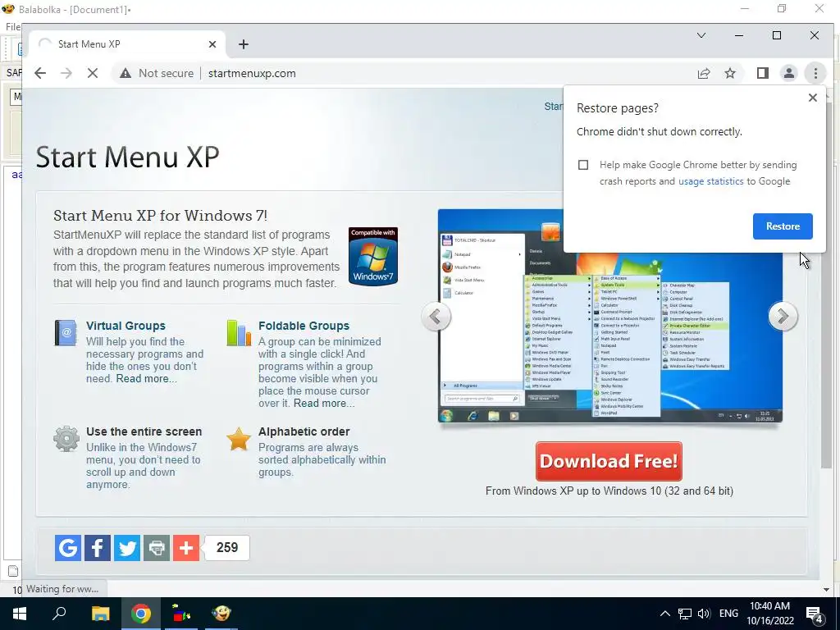Screen dimensions: 840x630
Task: Click the page vertical scrollbar
Action: coord(826,284)
